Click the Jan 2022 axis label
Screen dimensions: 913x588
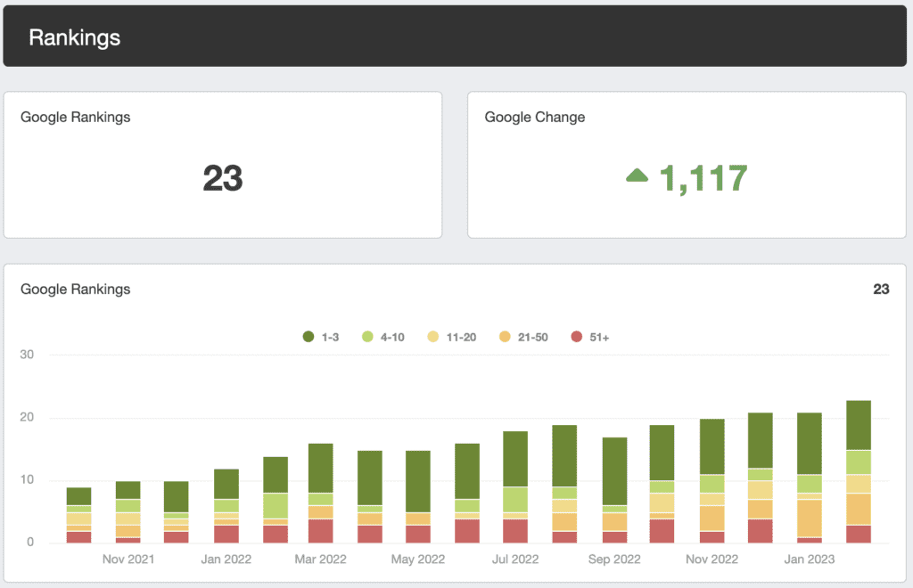226,559
